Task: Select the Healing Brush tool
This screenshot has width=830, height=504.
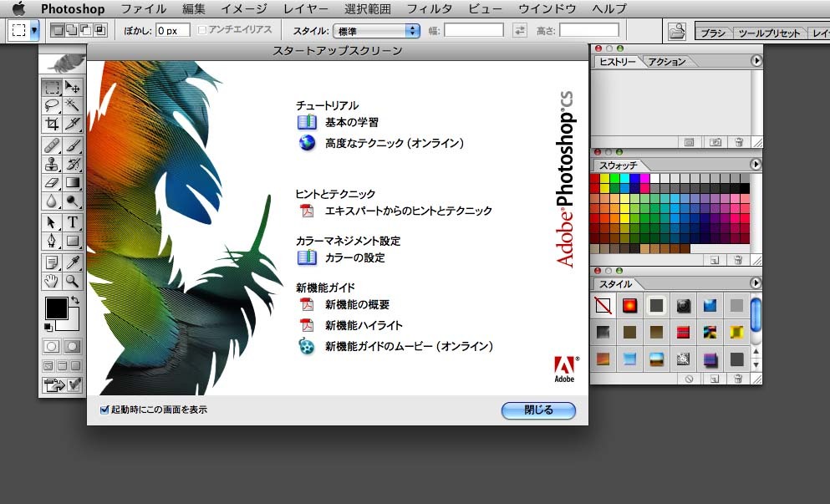Action: (52, 145)
